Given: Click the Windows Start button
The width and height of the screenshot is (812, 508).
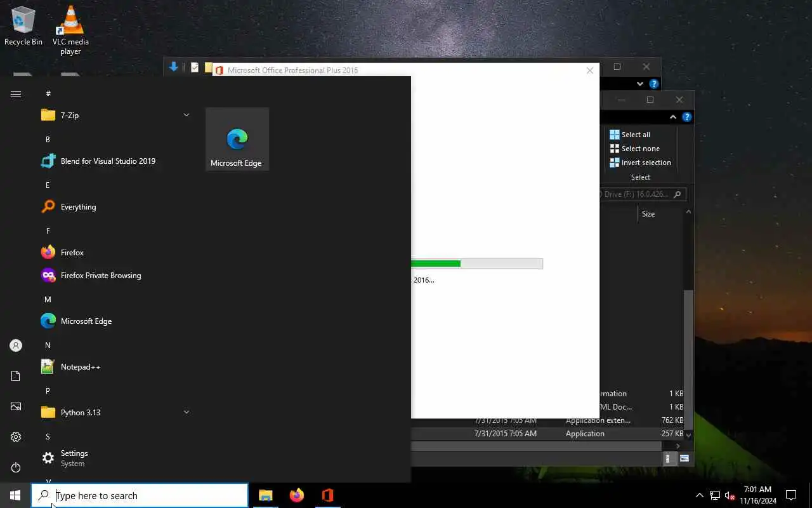Looking at the screenshot, I should [x=15, y=495].
